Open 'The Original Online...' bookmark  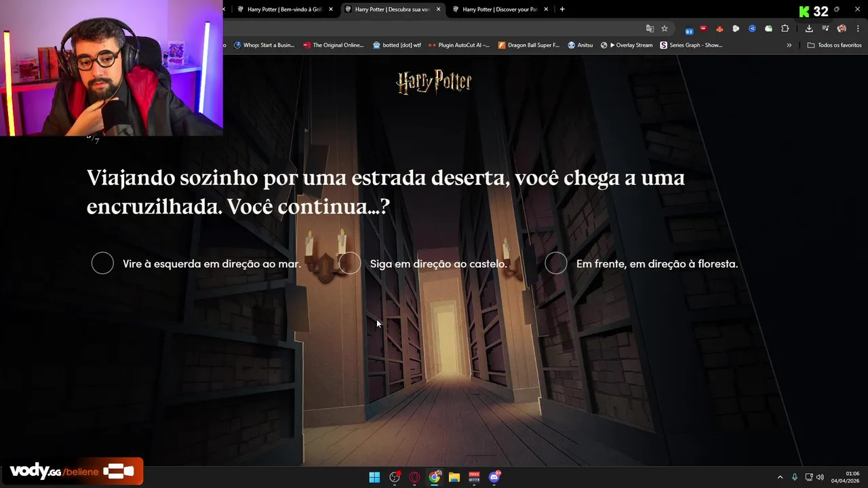(x=334, y=45)
